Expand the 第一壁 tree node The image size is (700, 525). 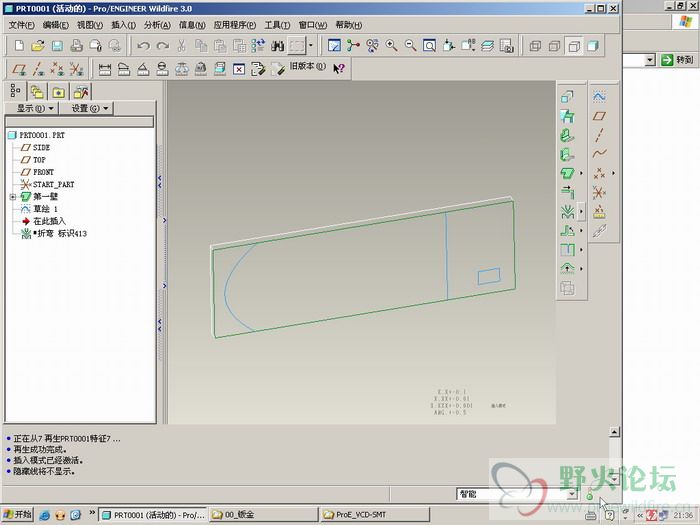click(x=13, y=197)
